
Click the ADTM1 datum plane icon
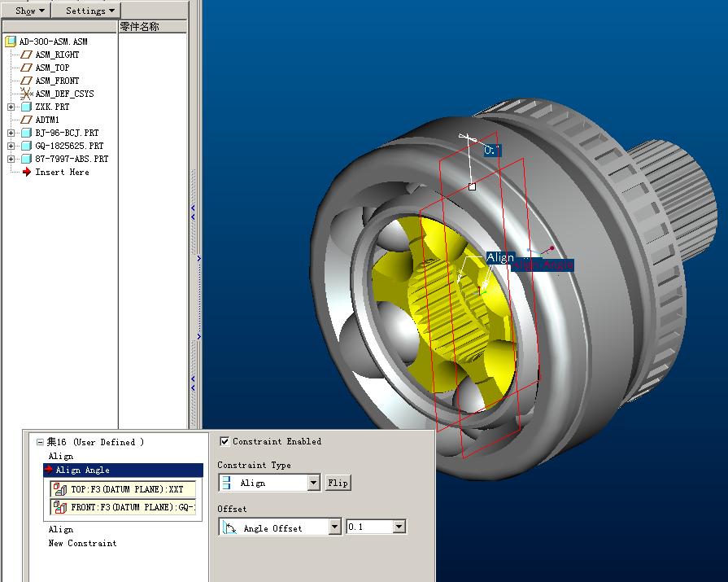(x=27, y=120)
